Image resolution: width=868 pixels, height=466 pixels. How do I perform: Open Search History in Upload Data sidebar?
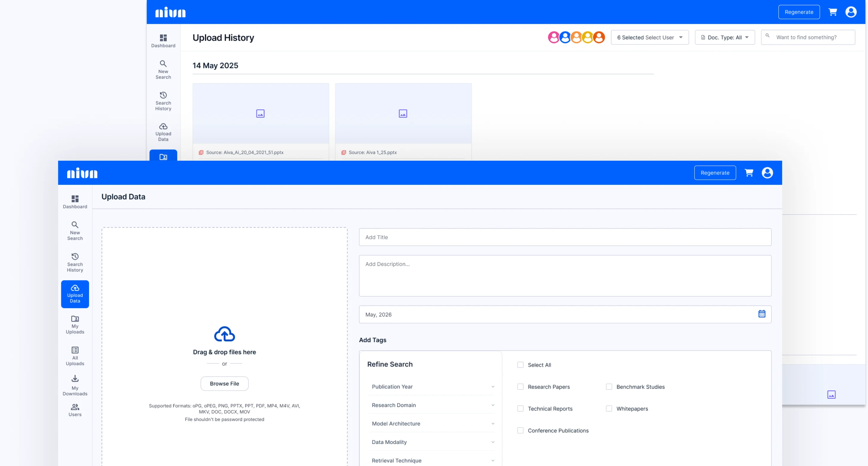(x=75, y=262)
